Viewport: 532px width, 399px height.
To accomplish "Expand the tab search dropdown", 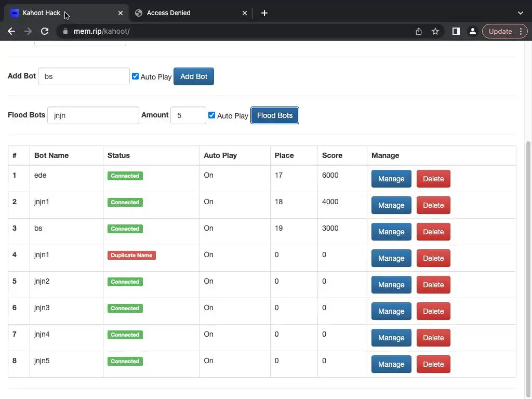I will tap(521, 13).
